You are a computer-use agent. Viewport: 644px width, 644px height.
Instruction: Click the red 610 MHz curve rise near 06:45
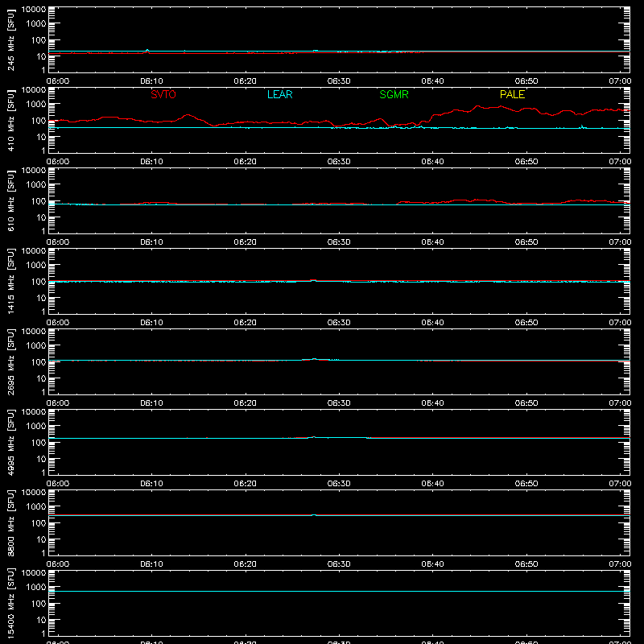[x=475, y=200]
